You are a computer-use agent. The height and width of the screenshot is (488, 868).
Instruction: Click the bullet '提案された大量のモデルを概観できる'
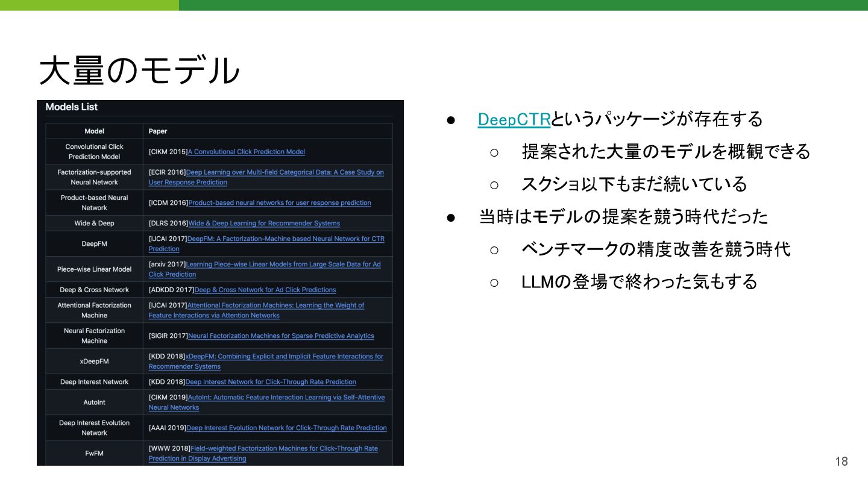pyautogui.click(x=666, y=152)
